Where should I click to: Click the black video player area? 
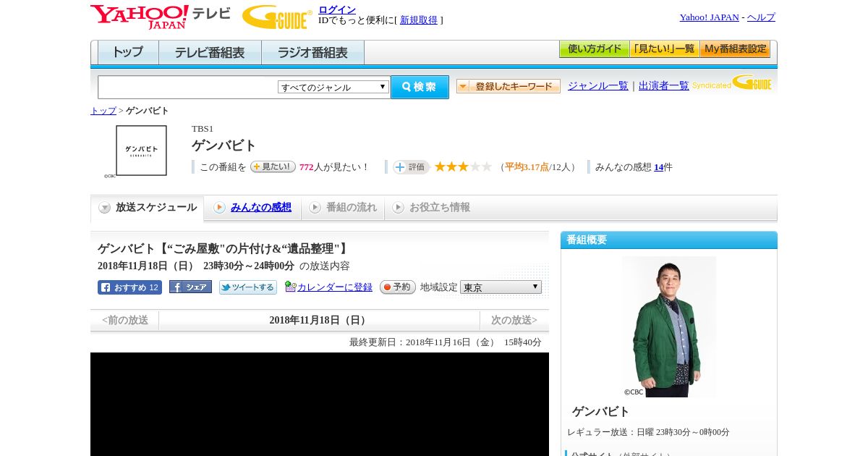pos(320,404)
